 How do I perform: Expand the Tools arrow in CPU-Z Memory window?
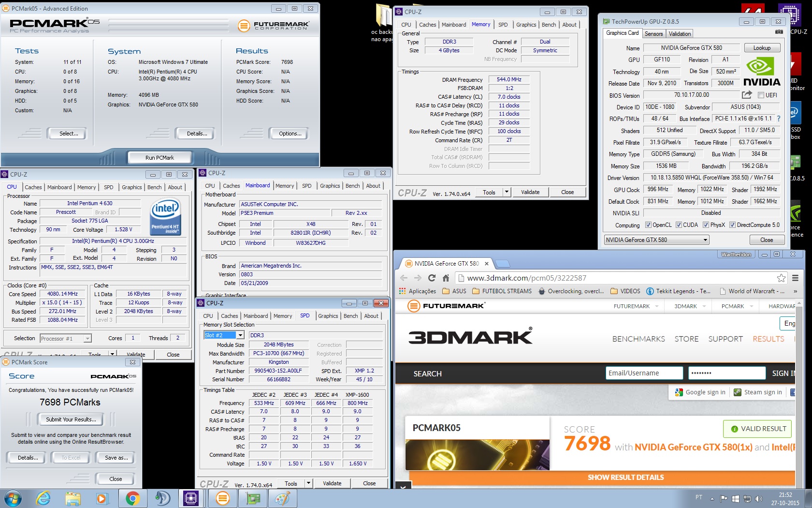tap(507, 192)
